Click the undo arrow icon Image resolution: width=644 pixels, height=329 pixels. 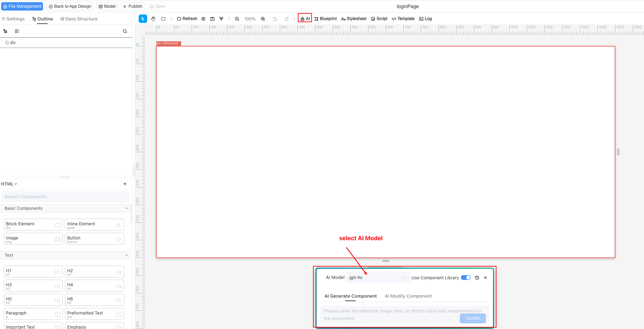275,19
